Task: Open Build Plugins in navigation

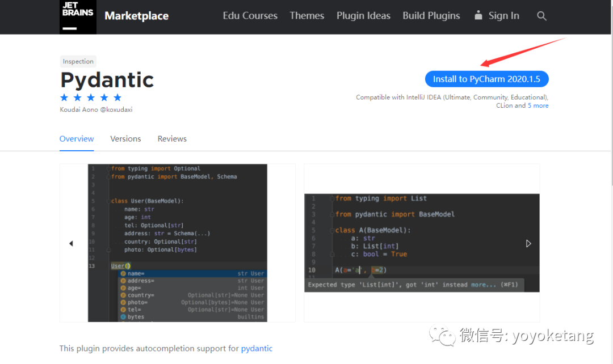Action: coord(431,16)
